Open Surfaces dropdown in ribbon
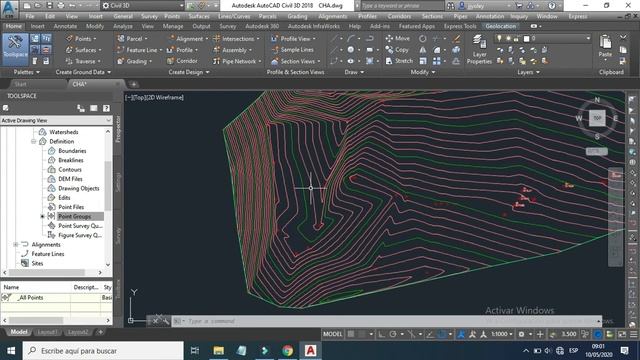Image resolution: width=640 pixels, height=360 pixels. click(84, 50)
